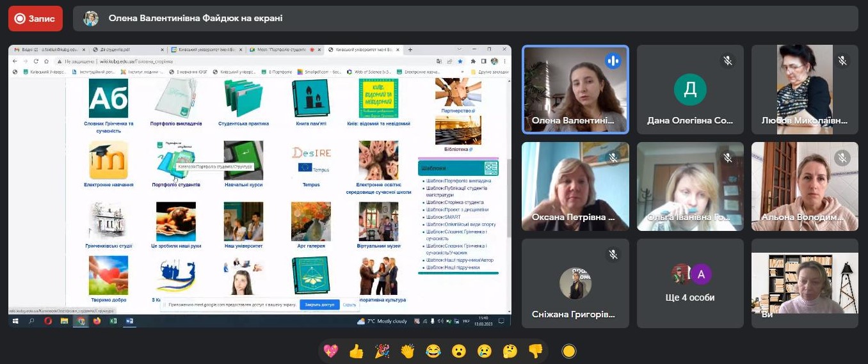Open the Smallpdf.com bookmark
The width and height of the screenshot is (868, 364).
pos(318,72)
